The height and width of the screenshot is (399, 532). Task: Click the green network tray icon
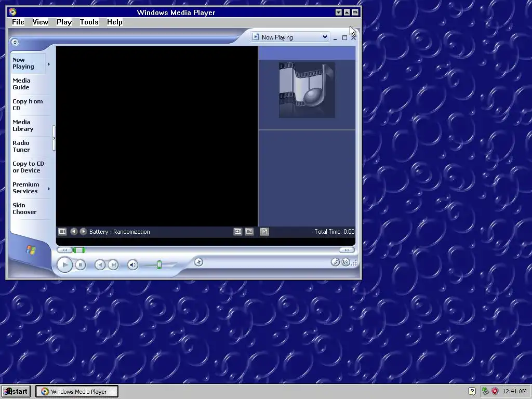tap(485, 391)
